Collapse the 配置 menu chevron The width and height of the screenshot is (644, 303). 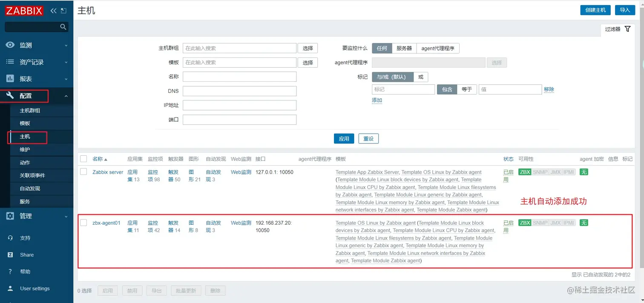[x=66, y=96]
